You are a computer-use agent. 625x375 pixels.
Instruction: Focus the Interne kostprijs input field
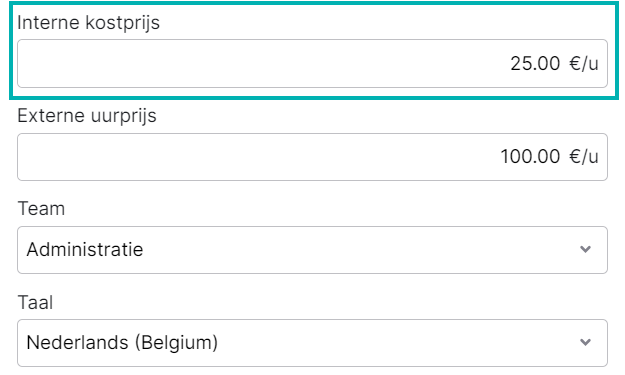coord(312,63)
